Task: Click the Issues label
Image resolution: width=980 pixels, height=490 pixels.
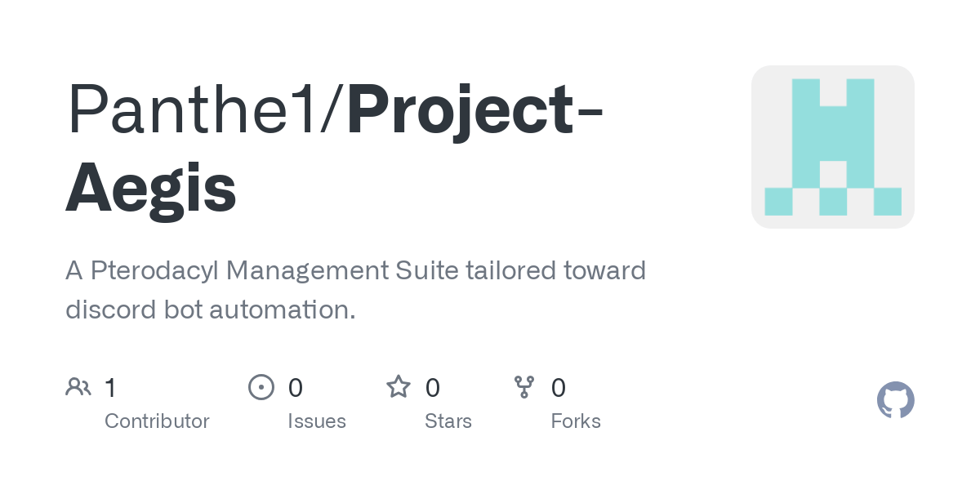Action: tap(317, 421)
